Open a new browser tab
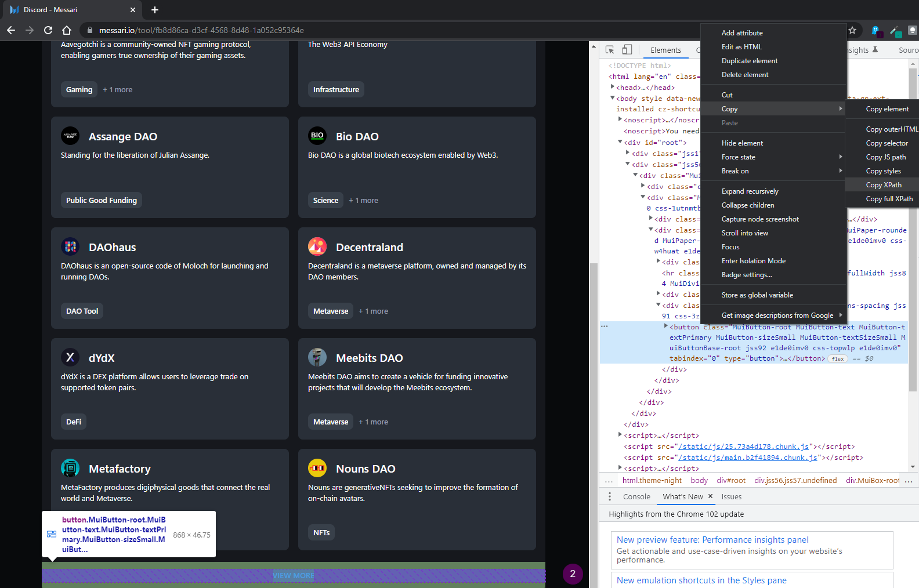This screenshot has width=919, height=588. click(155, 10)
